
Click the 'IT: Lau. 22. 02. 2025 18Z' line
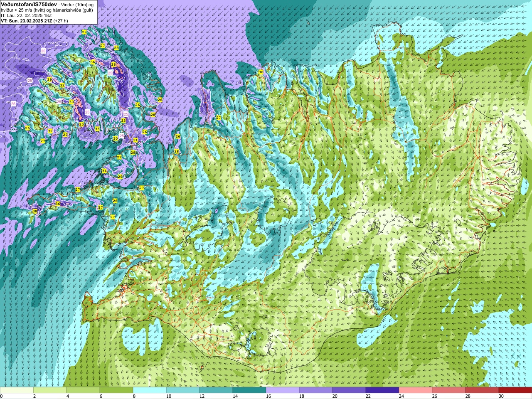pyautogui.click(x=26, y=15)
